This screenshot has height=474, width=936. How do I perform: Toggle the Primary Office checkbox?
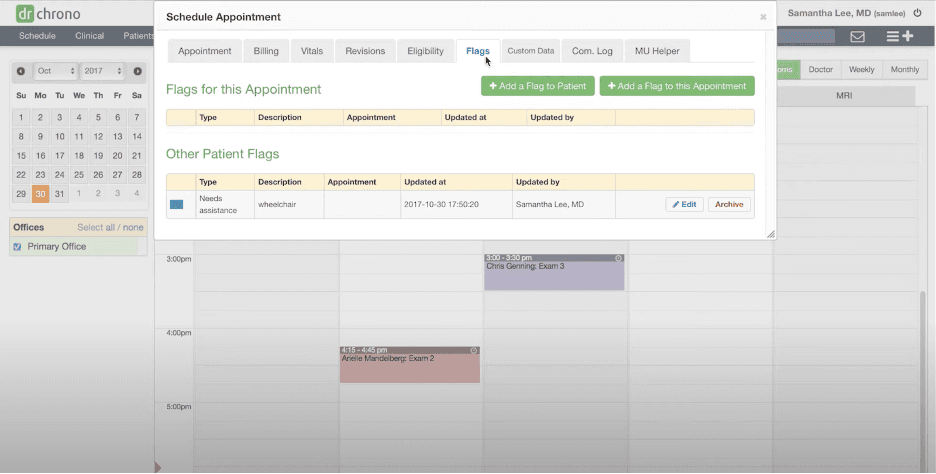(18, 247)
